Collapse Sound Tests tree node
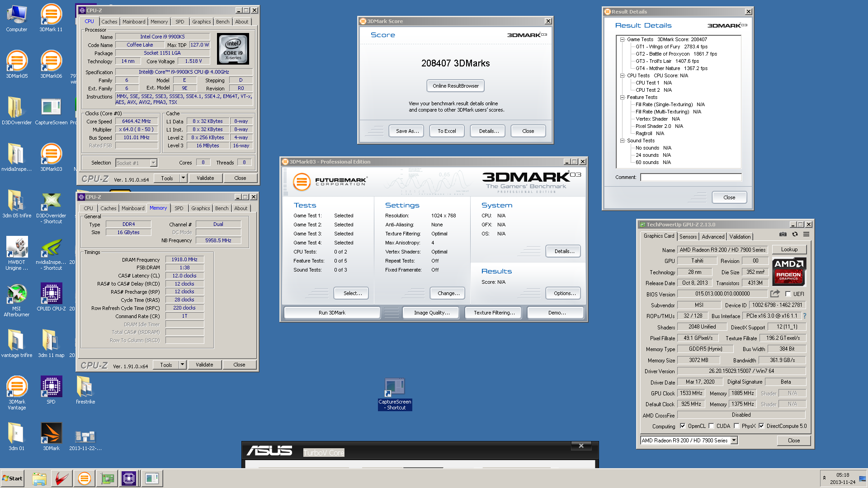Viewport: 868px width, 488px height. pos(622,141)
